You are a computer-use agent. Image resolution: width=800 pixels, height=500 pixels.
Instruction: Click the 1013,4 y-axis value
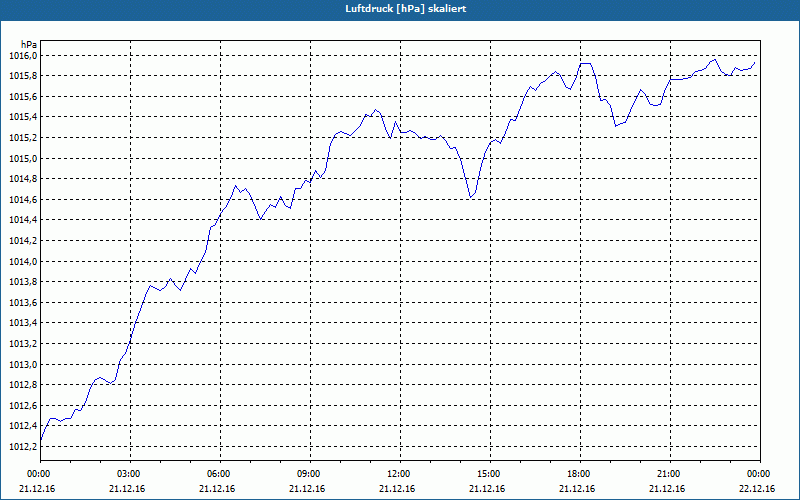[23, 323]
